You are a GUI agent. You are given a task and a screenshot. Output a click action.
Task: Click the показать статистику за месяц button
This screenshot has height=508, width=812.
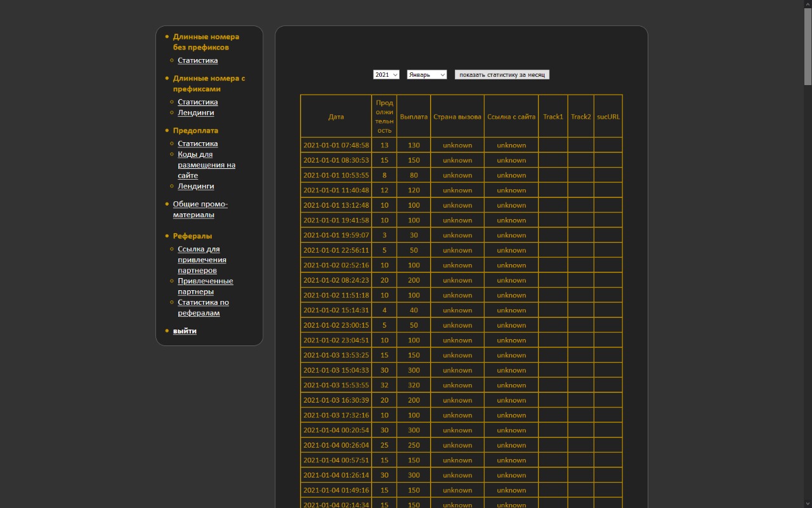coord(502,75)
